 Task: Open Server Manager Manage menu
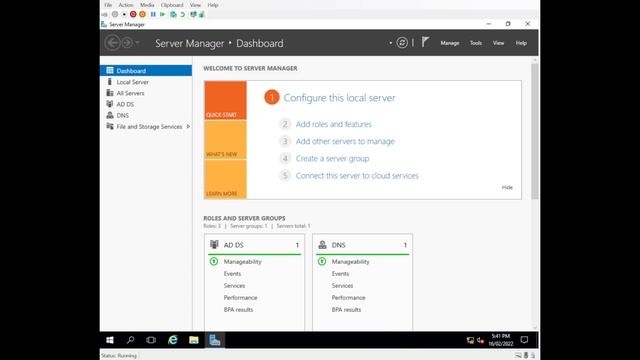tap(450, 43)
